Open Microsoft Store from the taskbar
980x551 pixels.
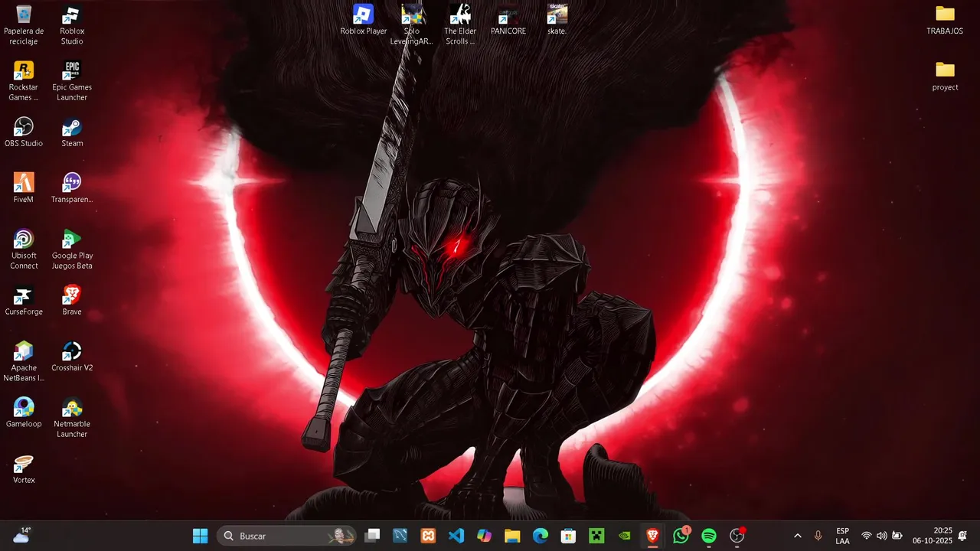pos(568,536)
